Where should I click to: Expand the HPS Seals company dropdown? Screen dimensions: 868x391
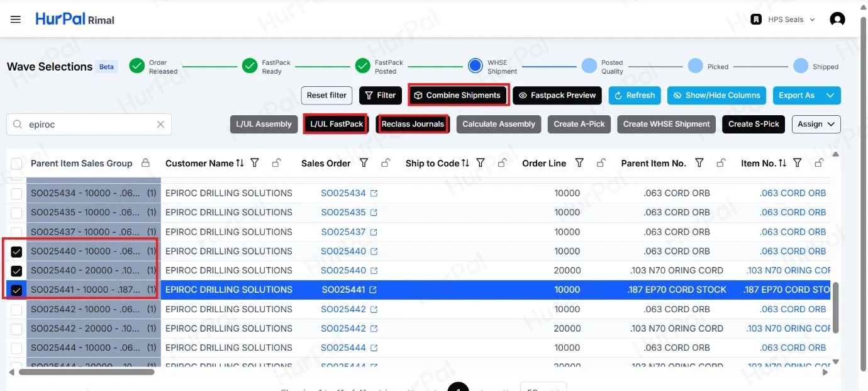coord(812,20)
